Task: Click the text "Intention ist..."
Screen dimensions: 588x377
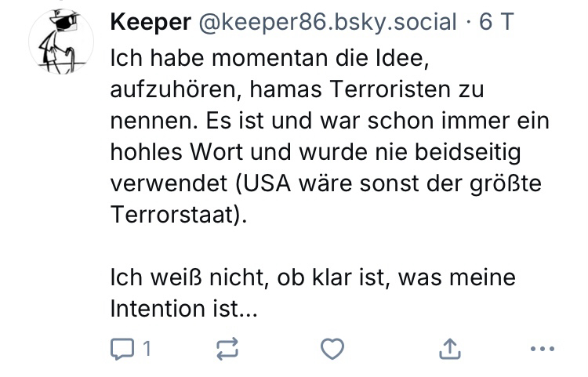Action: coord(184,309)
